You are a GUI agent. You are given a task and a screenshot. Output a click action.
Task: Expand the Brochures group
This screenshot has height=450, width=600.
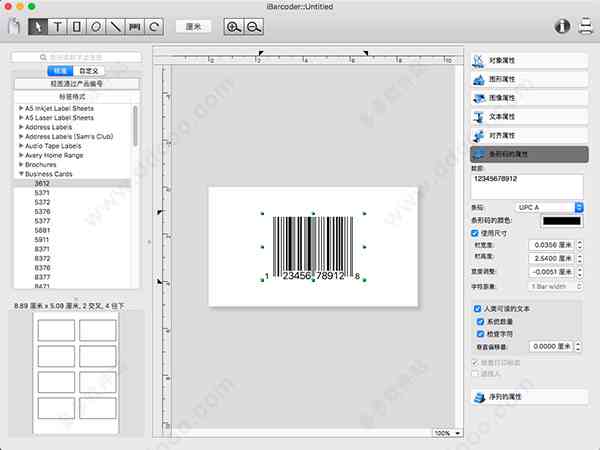[21, 165]
